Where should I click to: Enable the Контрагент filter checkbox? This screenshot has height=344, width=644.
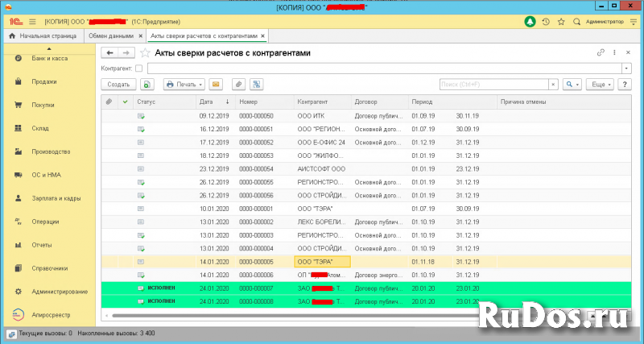(x=139, y=68)
